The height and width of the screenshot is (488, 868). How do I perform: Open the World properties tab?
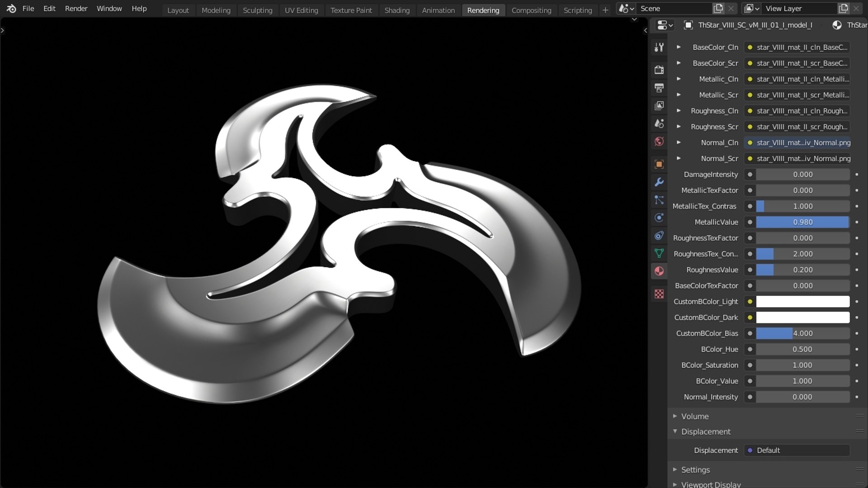pyautogui.click(x=659, y=142)
